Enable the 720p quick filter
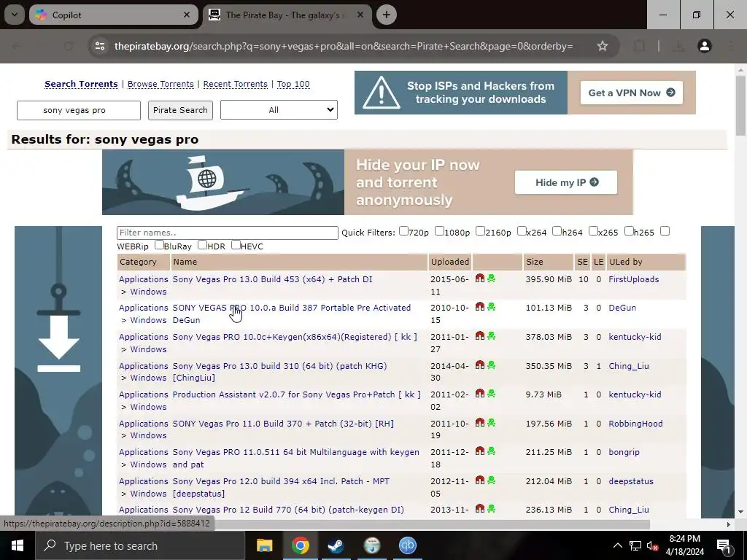 [x=403, y=231]
